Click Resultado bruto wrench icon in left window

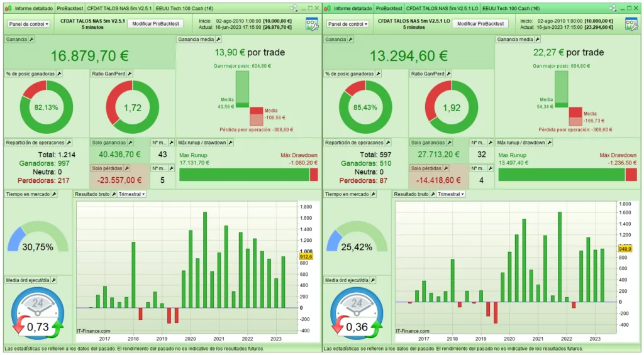pos(114,194)
